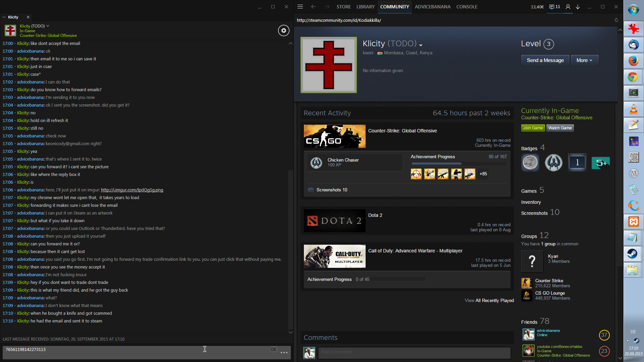Open the downloads arrow icon
Viewport: 644px width, 362px height.
pos(578,7)
